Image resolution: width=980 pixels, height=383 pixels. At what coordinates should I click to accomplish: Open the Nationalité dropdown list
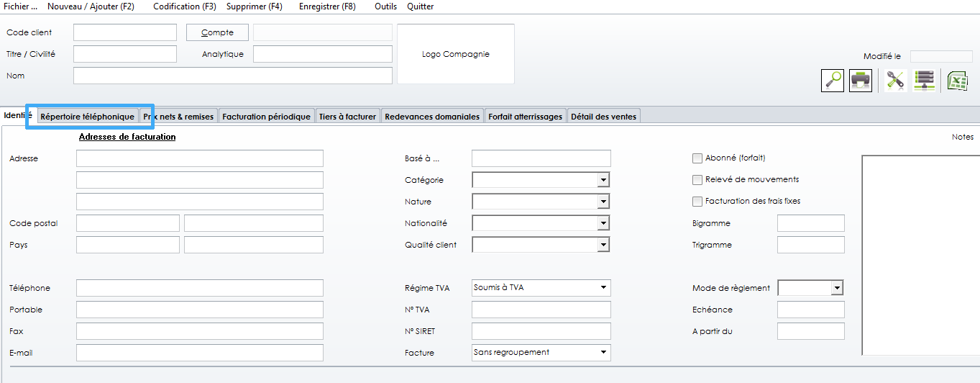pyautogui.click(x=603, y=223)
